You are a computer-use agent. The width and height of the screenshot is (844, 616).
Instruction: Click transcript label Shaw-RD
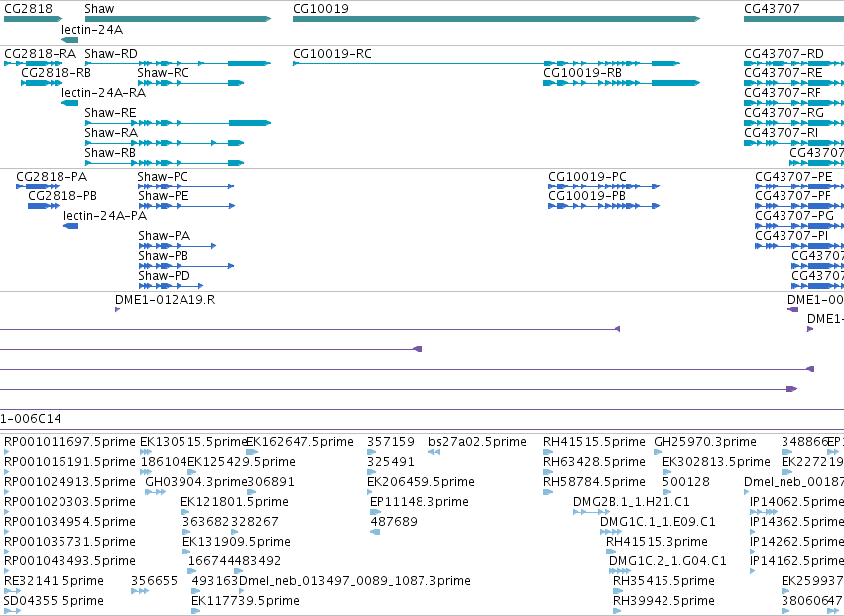(x=111, y=54)
